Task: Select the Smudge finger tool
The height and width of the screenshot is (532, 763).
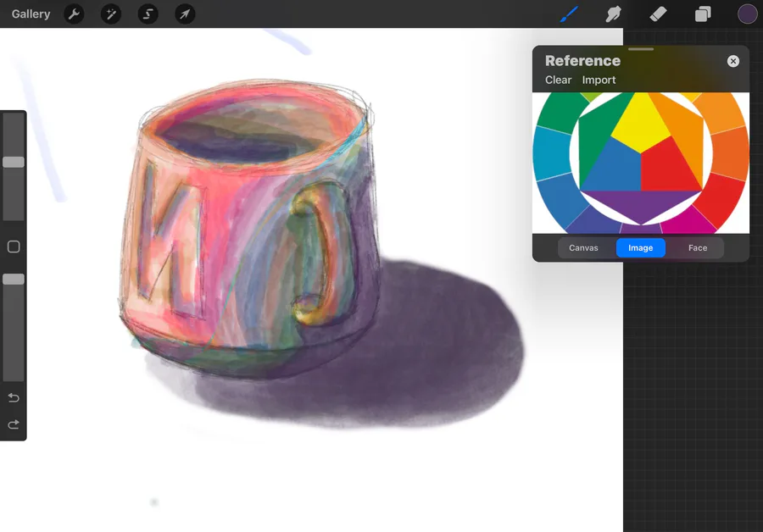Action: tap(613, 14)
